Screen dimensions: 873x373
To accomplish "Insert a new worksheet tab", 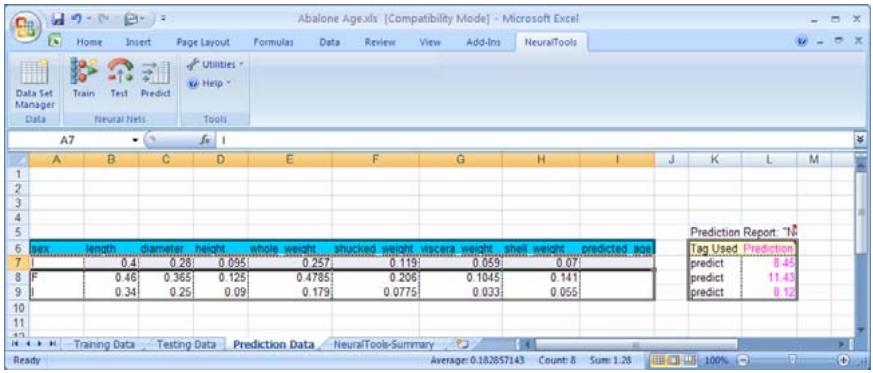I will tap(462, 344).
